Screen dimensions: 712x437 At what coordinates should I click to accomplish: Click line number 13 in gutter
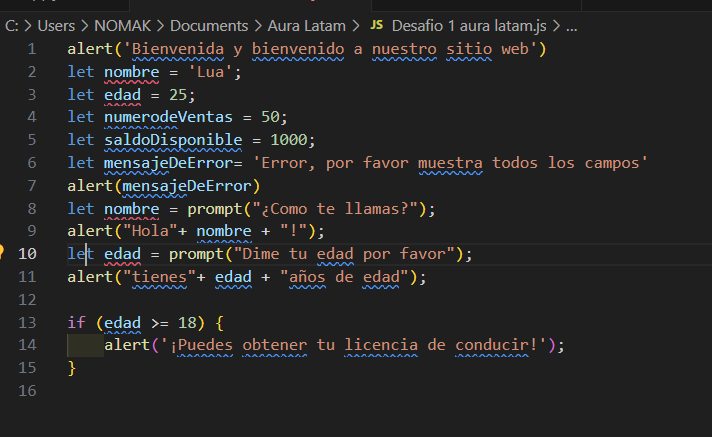click(27, 323)
